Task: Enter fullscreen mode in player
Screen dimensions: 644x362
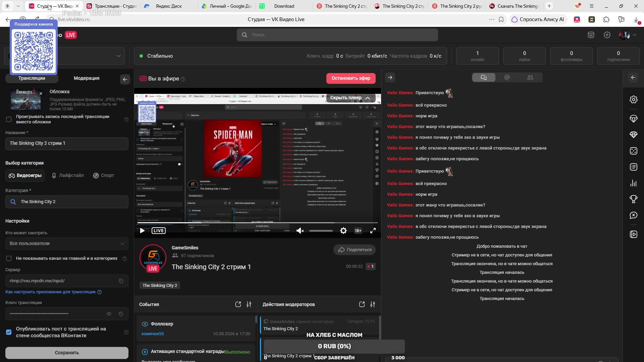Action: (x=373, y=231)
